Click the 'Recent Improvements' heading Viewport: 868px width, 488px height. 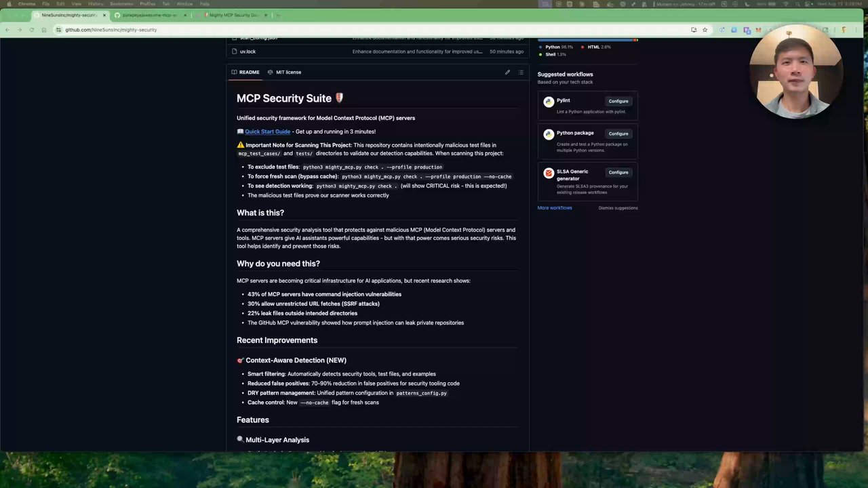tap(277, 340)
